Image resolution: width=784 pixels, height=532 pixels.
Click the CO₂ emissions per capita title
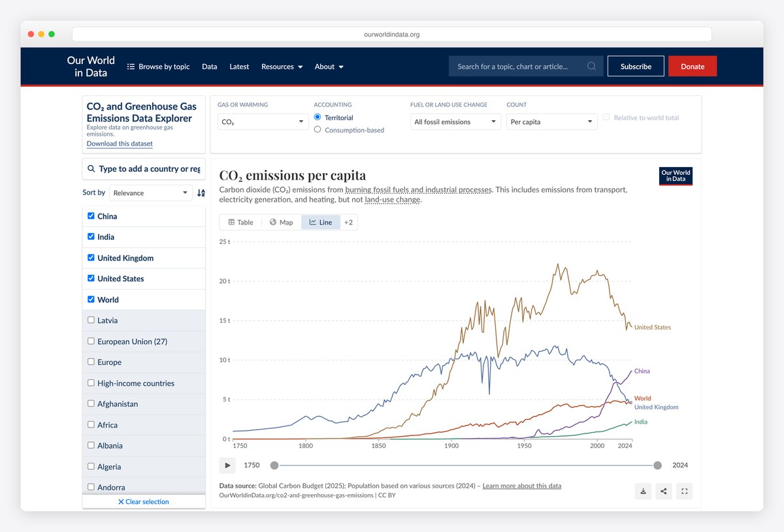292,175
